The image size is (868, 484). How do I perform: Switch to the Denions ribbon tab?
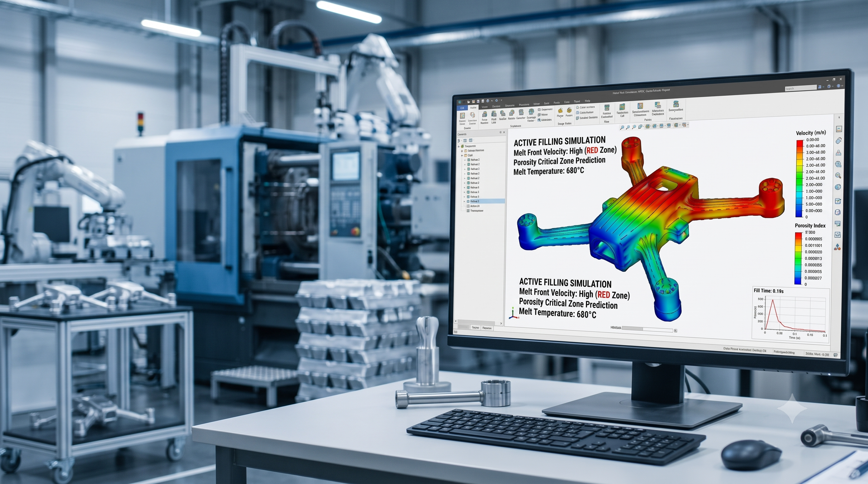(x=496, y=106)
